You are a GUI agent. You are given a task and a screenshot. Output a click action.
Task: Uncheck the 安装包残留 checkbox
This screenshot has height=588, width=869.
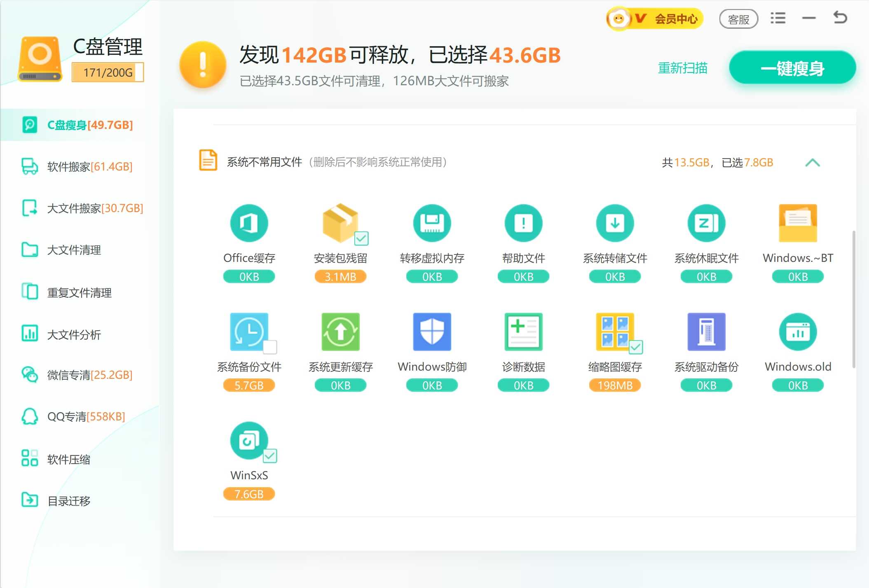click(x=361, y=238)
